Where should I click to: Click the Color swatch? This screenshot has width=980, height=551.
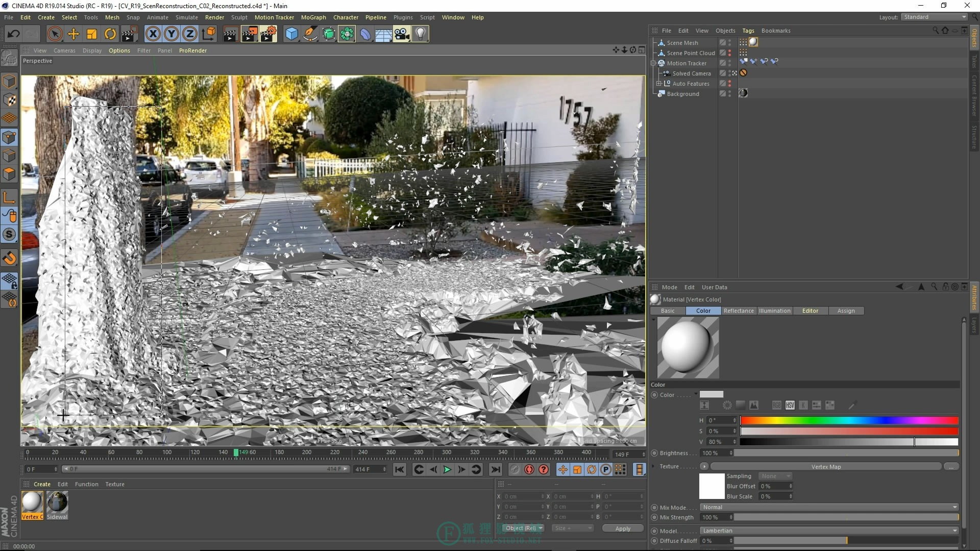click(x=712, y=394)
